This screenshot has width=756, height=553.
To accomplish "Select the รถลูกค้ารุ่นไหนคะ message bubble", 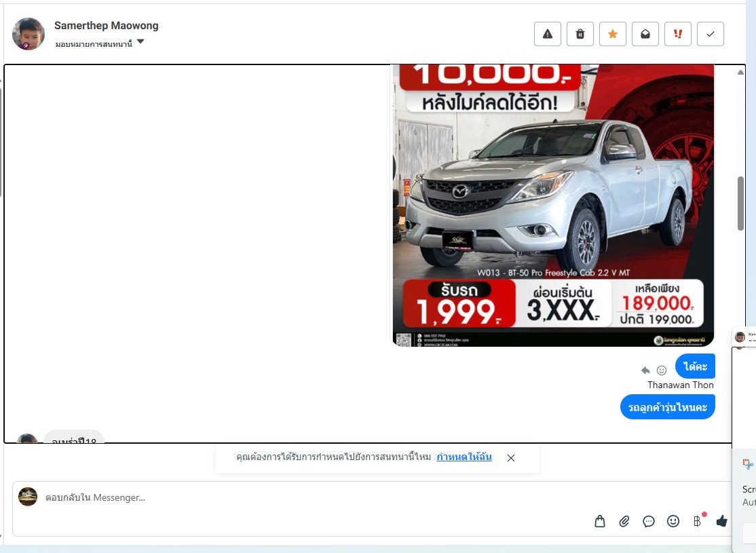I will click(x=667, y=407).
